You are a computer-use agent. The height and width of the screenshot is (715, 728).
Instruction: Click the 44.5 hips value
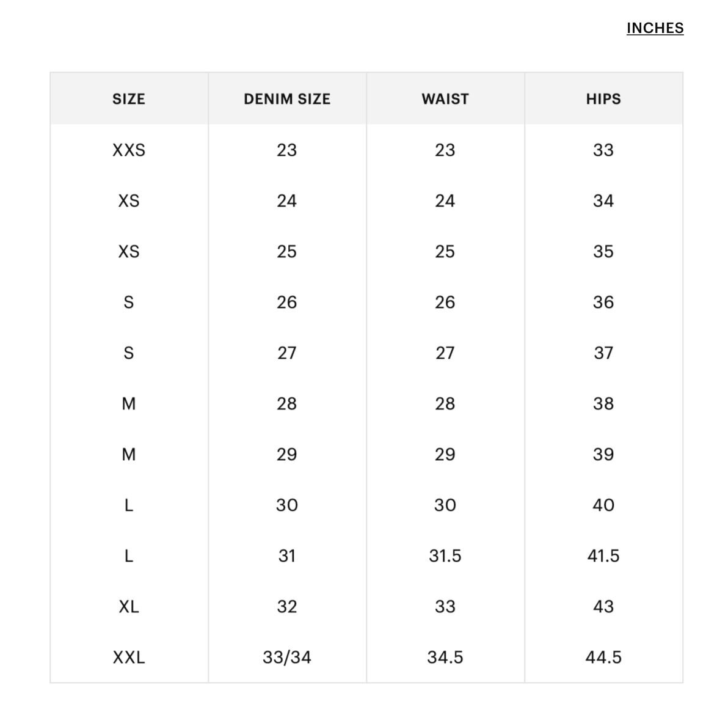(x=603, y=657)
